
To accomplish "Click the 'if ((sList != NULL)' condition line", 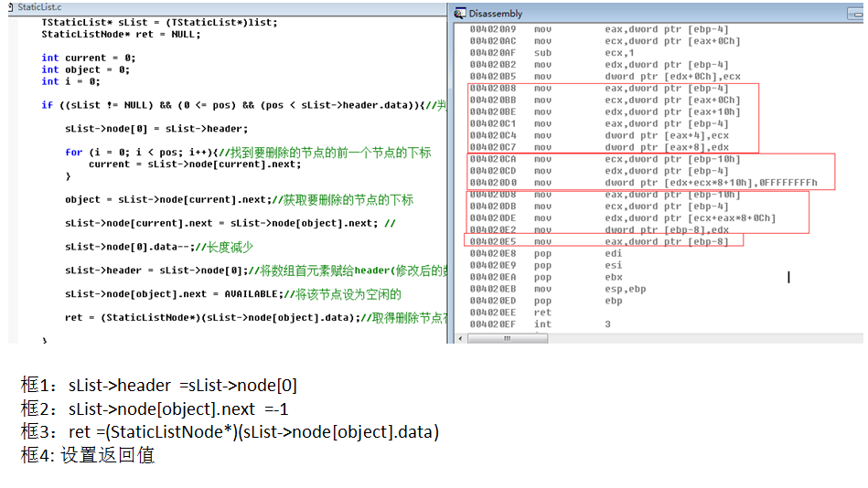I will pyautogui.click(x=243, y=105).
